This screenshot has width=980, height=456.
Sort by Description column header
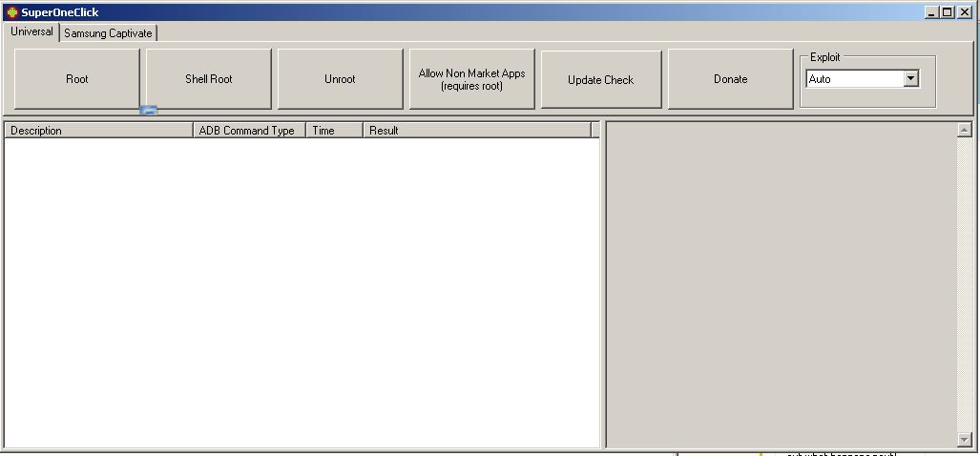[x=99, y=130]
